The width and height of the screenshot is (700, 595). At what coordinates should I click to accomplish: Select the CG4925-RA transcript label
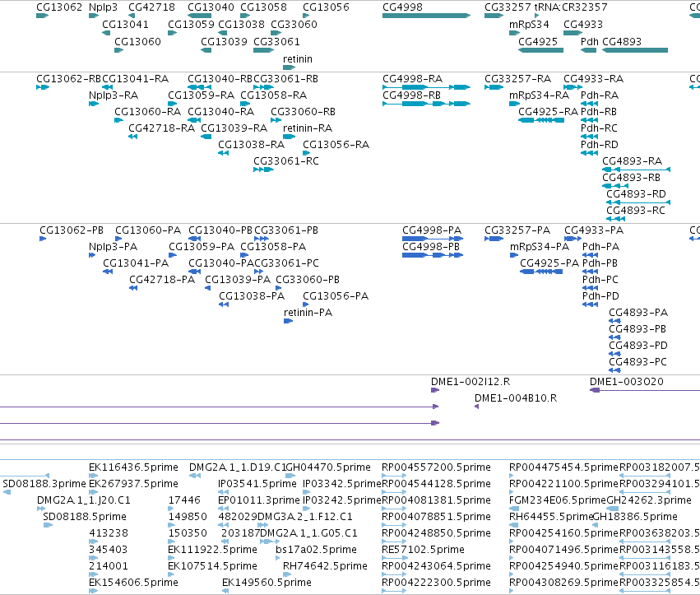click(x=548, y=112)
